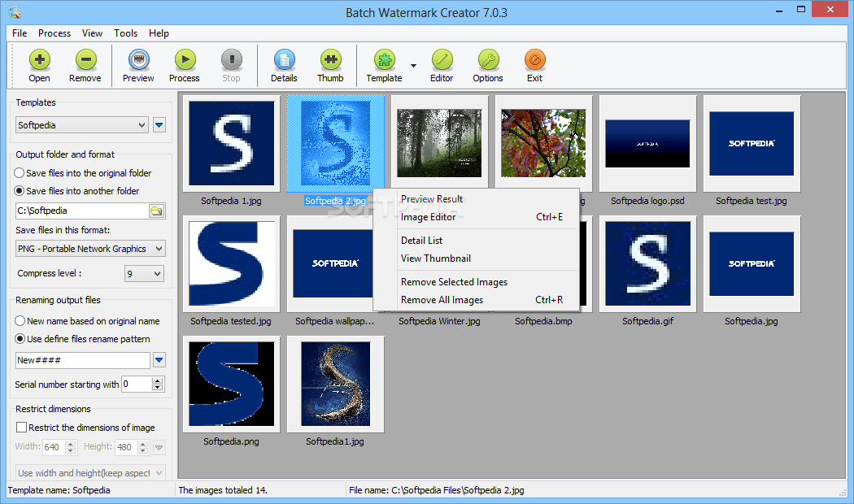Increase serial number with the stepper arrow
The image size is (854, 504).
155,380
